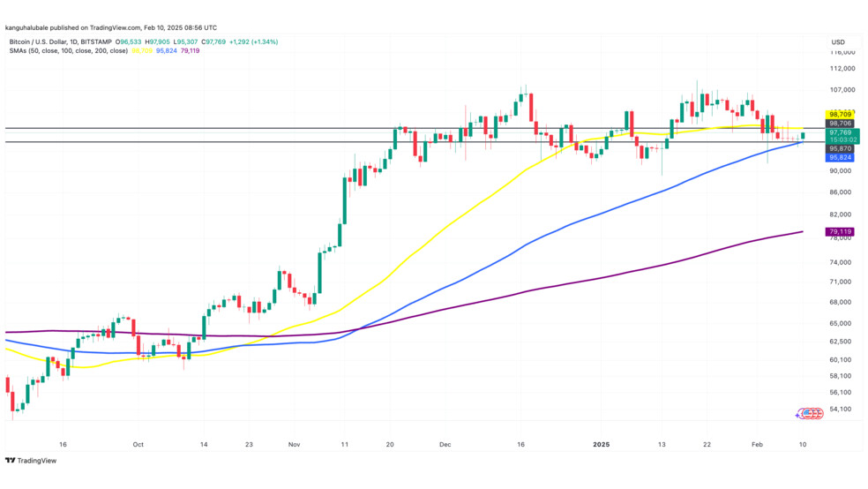
Task: Click the purple 79,119 price axis tag
Action: [840, 232]
